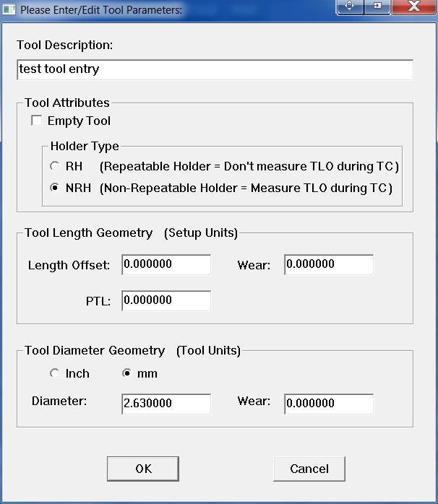This screenshot has height=504, width=438.
Task: Click the 'PTL:' label
Action: [98, 301]
